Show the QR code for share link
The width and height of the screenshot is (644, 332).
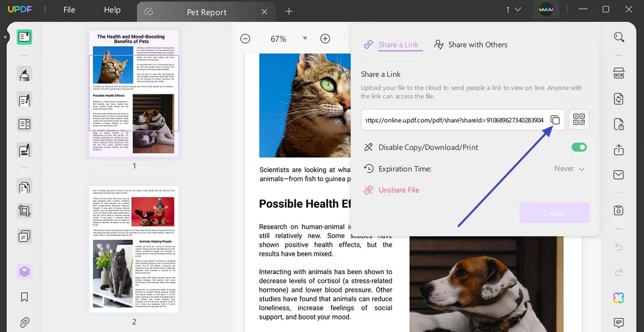[x=579, y=120]
